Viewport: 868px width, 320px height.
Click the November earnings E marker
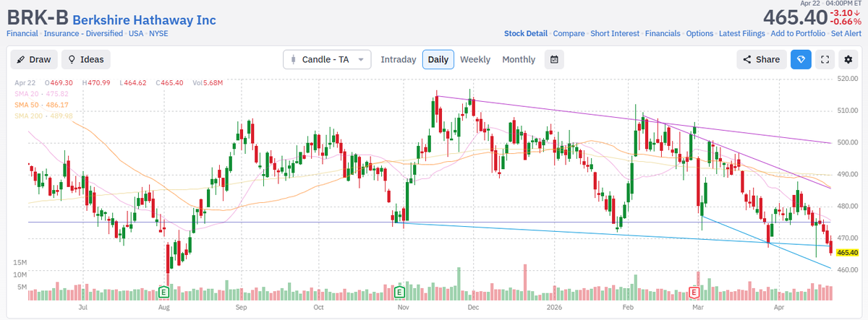(x=399, y=292)
